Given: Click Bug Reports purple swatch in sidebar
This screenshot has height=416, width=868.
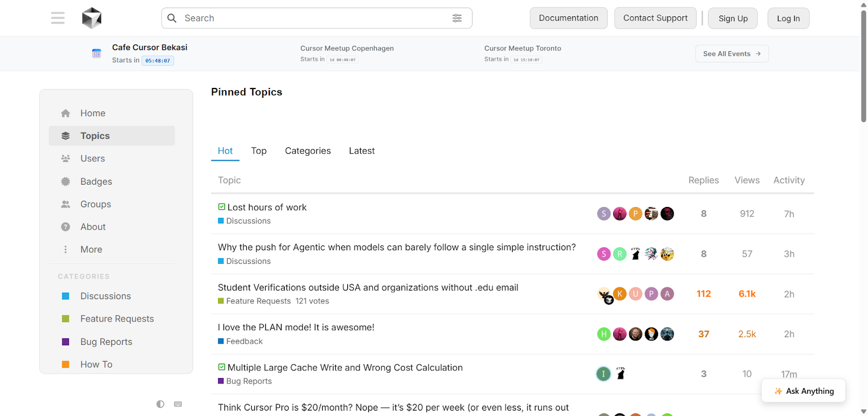Looking at the screenshot, I should [66, 342].
